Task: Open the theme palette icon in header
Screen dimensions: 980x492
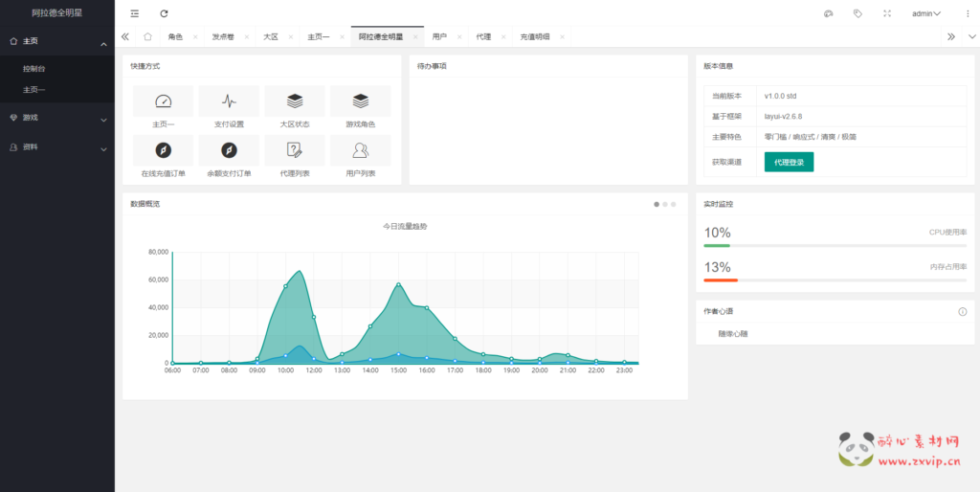Action: click(828, 13)
